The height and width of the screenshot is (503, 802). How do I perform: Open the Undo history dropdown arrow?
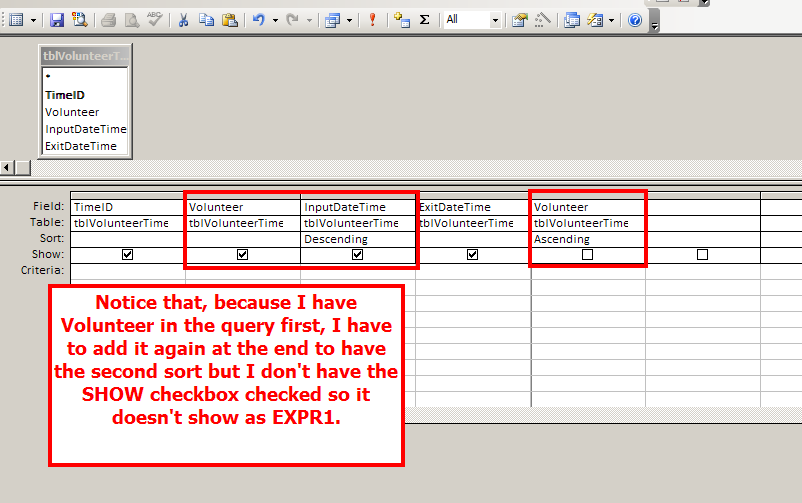tap(275, 20)
